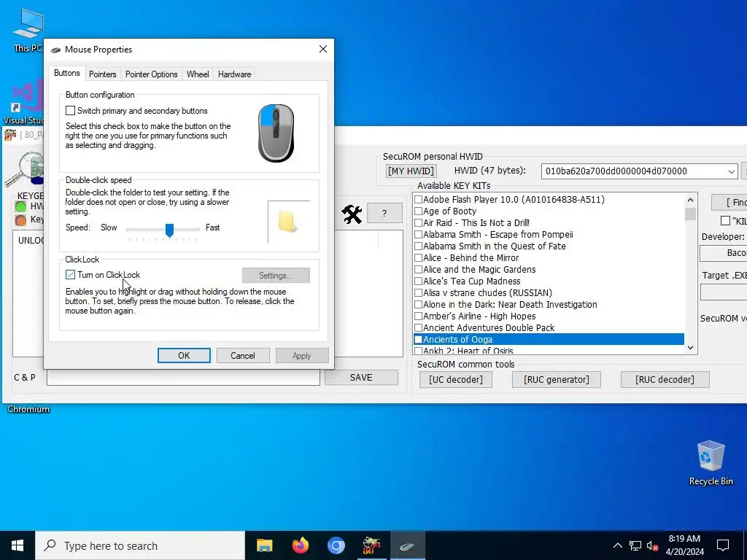
Task: Select Air Raid - This Is Not a Drill! row
Action: pos(549,222)
